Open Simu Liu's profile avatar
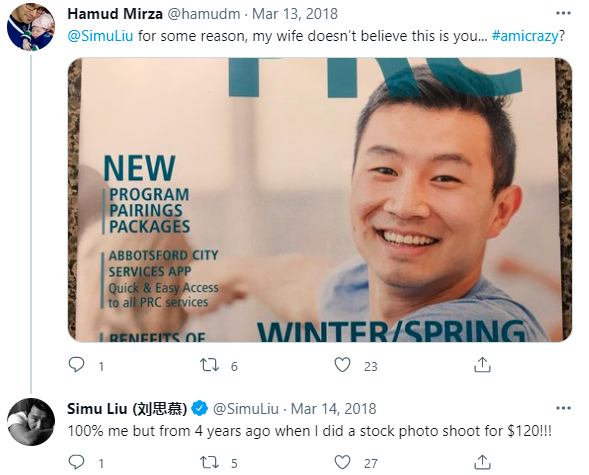Image resolution: width=589 pixels, height=475 pixels. tap(31, 422)
